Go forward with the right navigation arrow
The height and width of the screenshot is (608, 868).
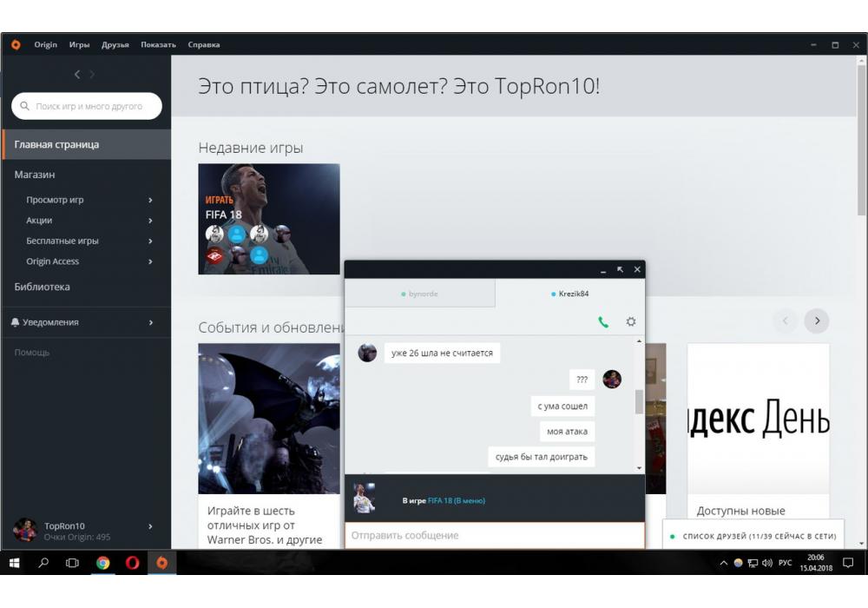(92, 74)
